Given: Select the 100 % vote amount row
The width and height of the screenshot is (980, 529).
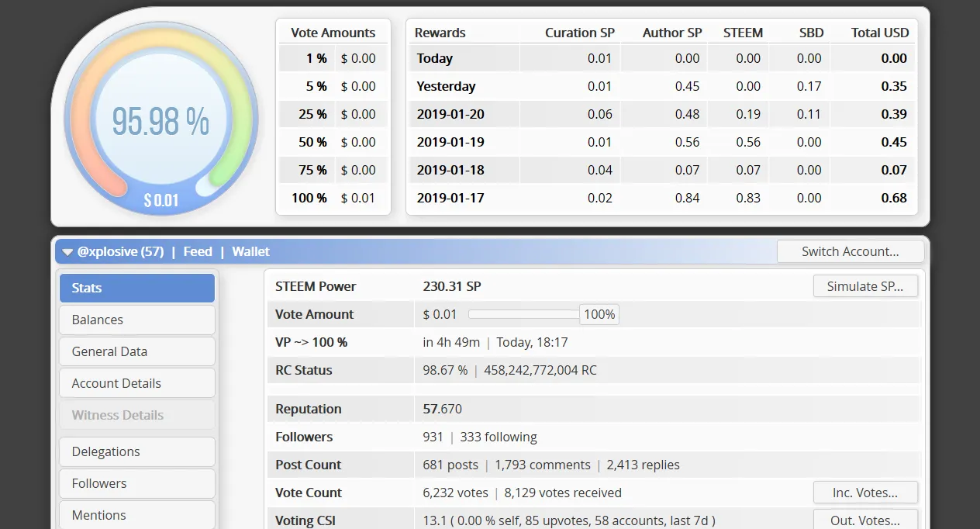Looking at the screenshot, I should point(333,198).
